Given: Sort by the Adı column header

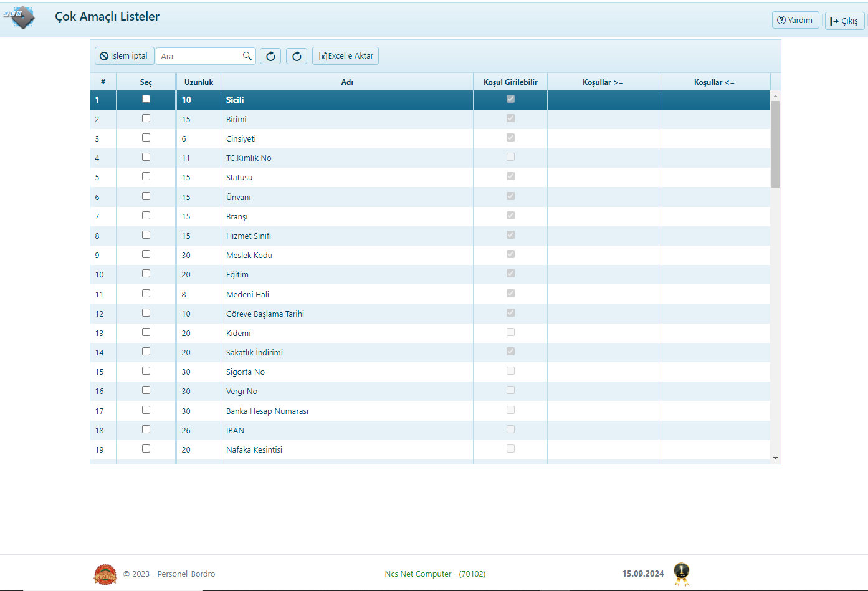Looking at the screenshot, I should (x=347, y=82).
